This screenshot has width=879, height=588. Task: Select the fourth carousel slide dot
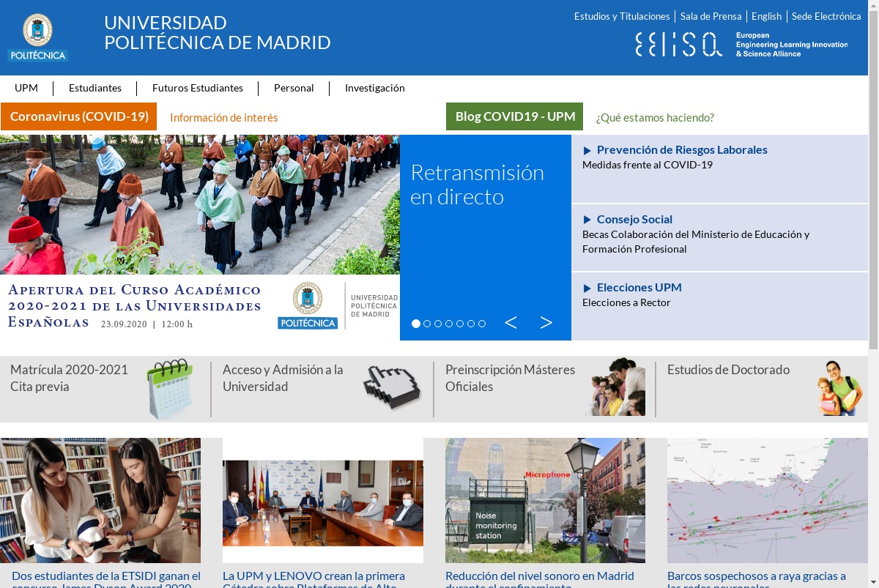tap(449, 324)
